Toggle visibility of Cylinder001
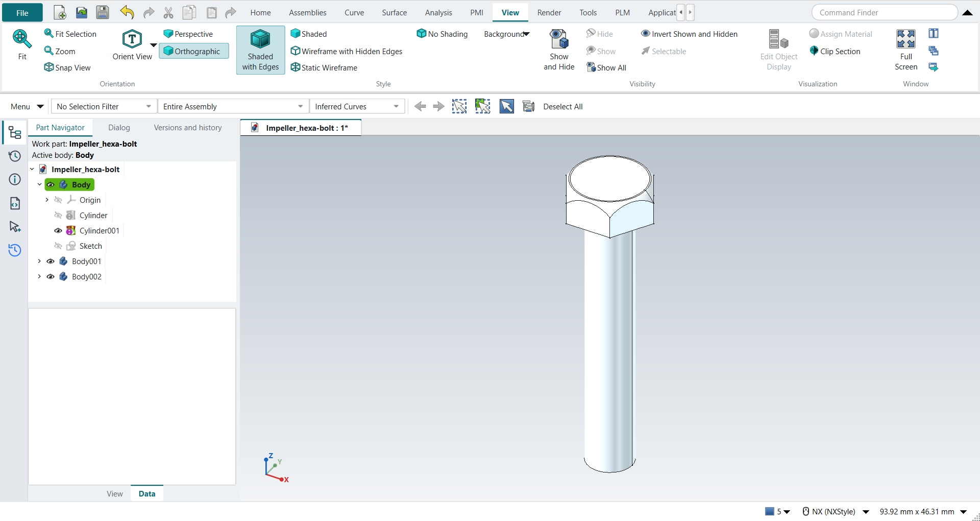Image resolution: width=980 pixels, height=521 pixels. [58, 230]
